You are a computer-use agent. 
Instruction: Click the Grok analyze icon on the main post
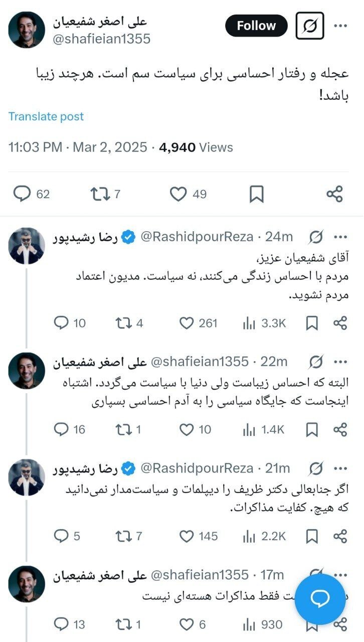310,26
